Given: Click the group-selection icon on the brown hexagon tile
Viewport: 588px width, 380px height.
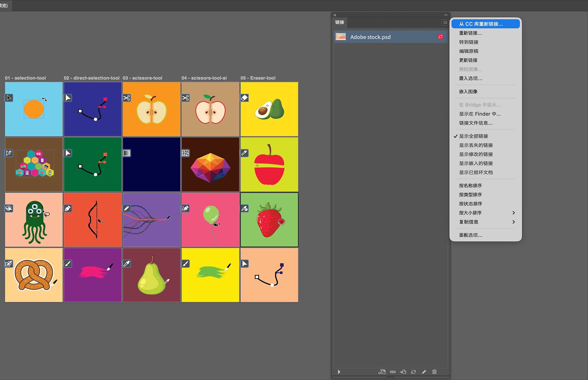Looking at the screenshot, I should click(x=9, y=153).
